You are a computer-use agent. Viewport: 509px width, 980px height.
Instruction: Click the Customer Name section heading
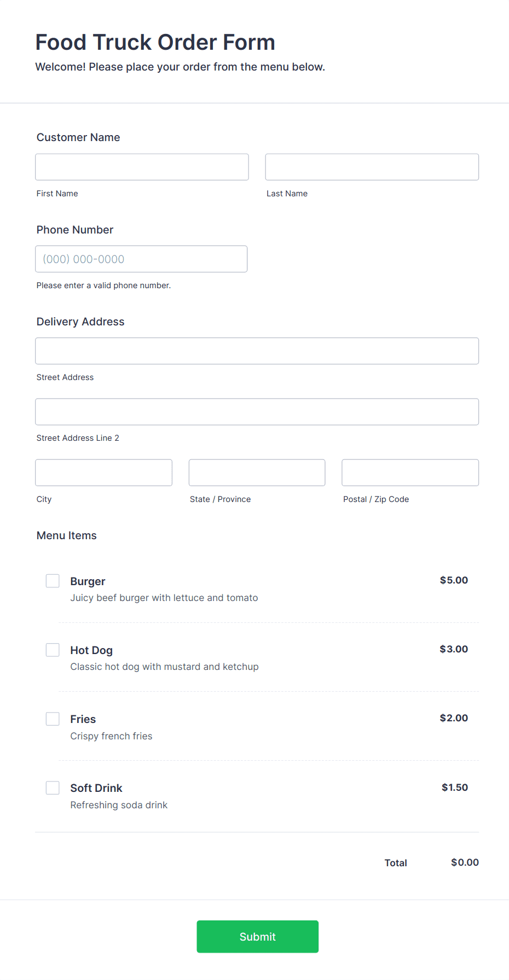coord(78,137)
